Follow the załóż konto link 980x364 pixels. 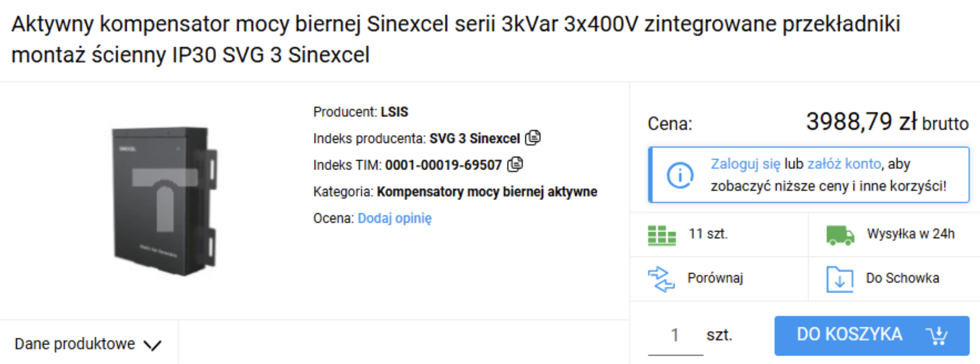[844, 164]
